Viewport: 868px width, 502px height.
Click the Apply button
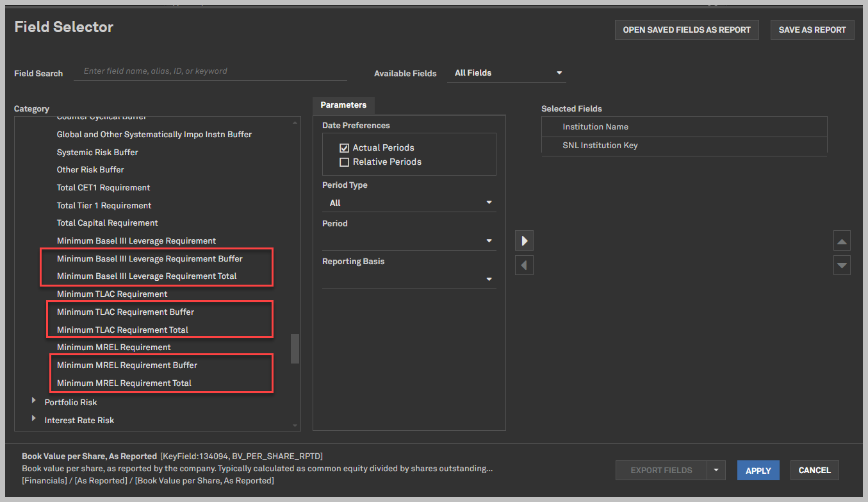pyautogui.click(x=758, y=471)
